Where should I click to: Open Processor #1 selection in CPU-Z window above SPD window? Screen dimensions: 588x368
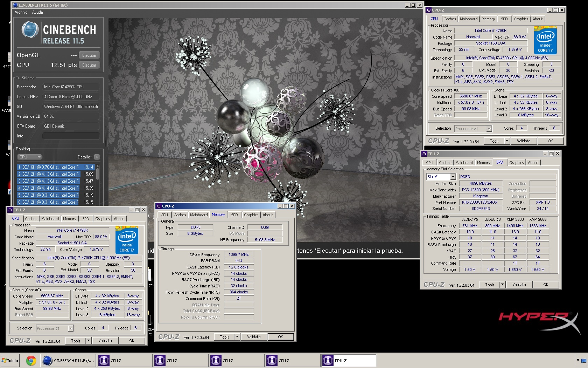click(x=473, y=129)
